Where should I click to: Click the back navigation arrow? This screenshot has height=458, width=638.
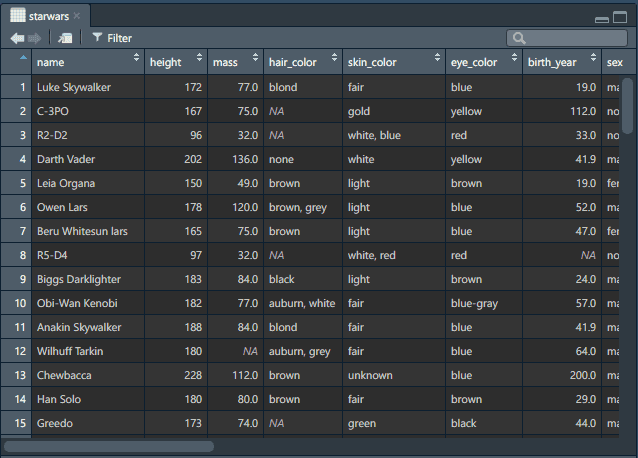[17, 38]
